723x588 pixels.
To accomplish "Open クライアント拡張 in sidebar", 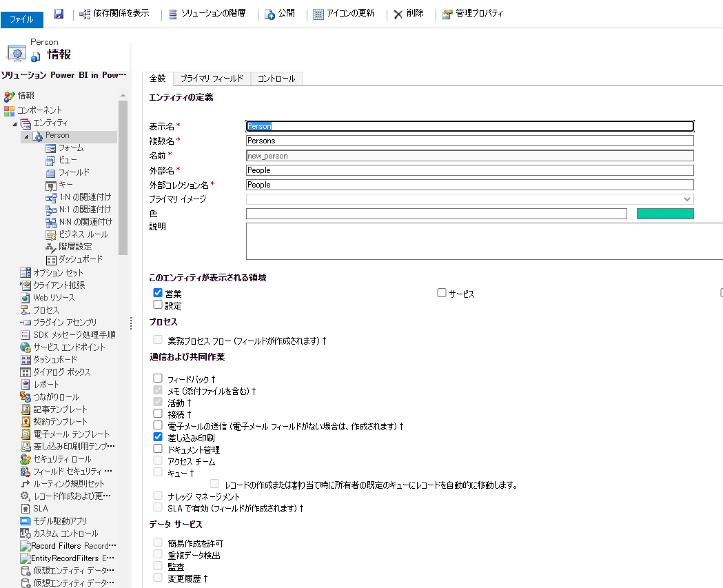I will click(59, 285).
